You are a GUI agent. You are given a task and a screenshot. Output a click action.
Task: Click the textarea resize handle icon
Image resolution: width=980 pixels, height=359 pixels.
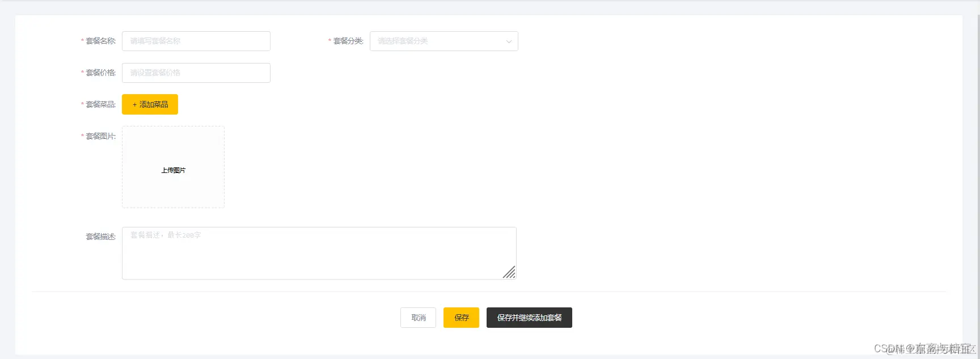point(509,272)
